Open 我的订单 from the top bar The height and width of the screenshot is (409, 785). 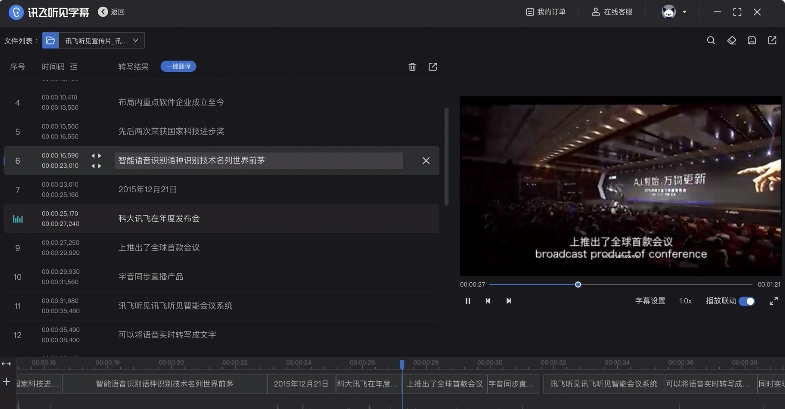point(545,12)
